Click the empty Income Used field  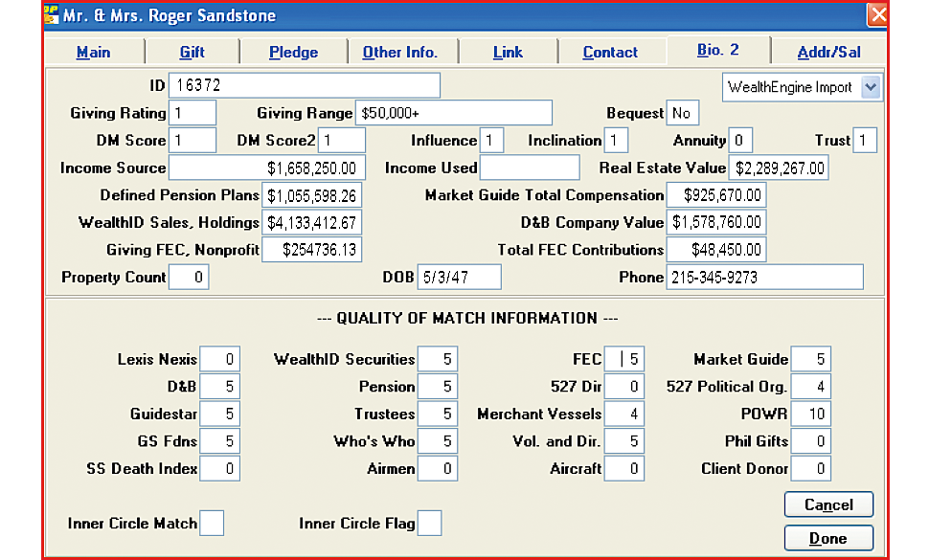(530, 168)
